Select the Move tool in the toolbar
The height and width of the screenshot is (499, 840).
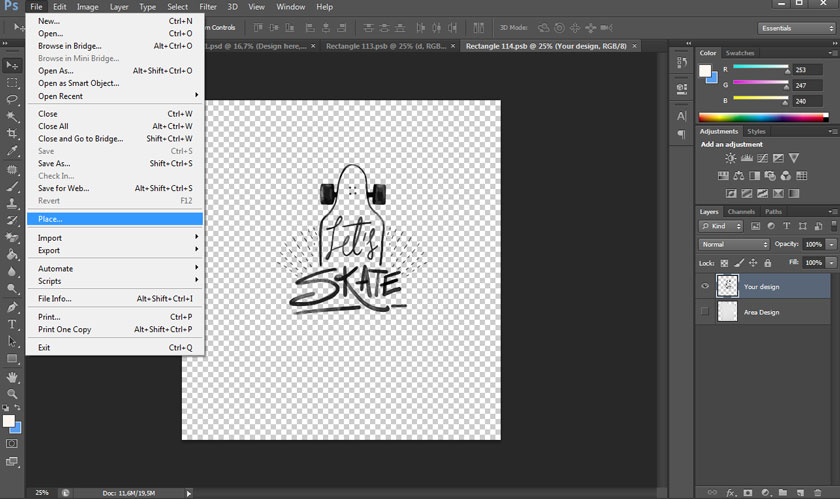[x=13, y=65]
